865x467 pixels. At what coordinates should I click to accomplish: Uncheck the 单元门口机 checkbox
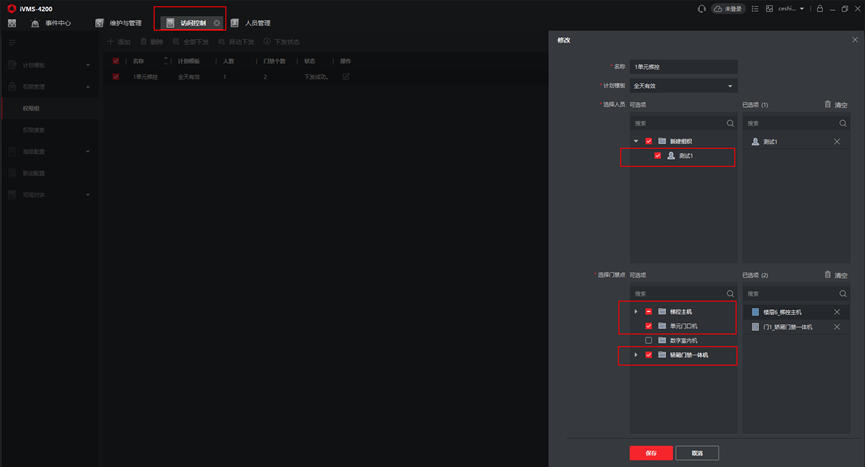(x=648, y=326)
